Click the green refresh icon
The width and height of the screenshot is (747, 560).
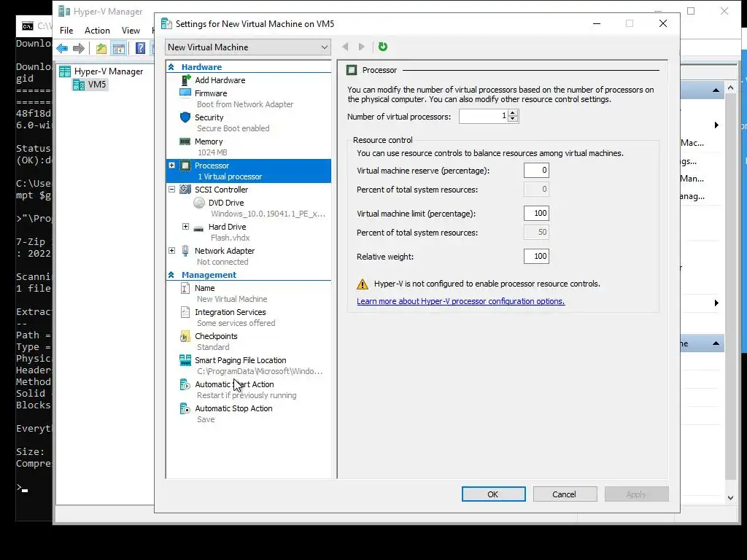[x=382, y=47]
